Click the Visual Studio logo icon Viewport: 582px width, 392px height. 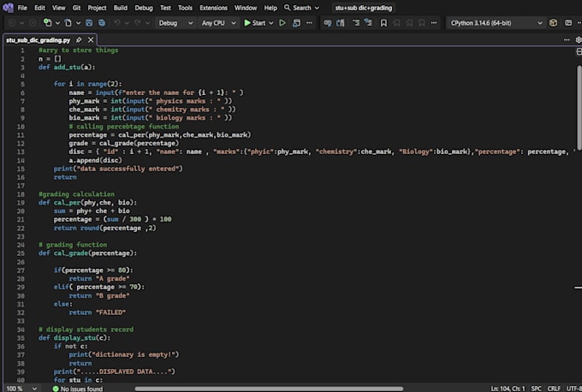(x=8, y=8)
